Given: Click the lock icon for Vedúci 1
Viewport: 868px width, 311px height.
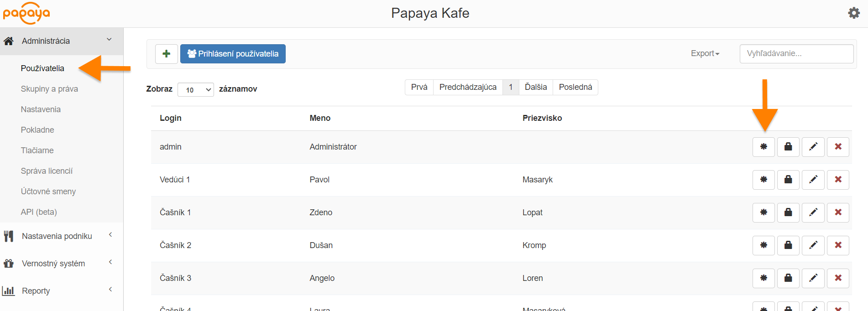Looking at the screenshot, I should 788,180.
